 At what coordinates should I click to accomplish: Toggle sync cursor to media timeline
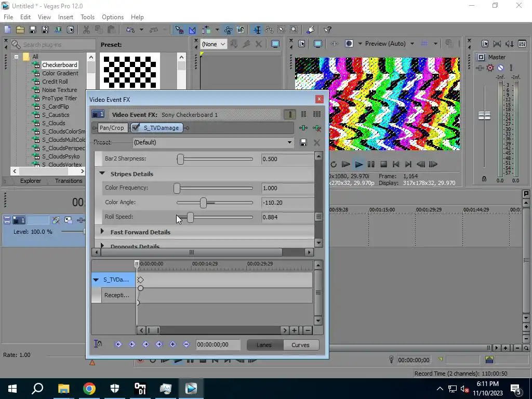(x=98, y=344)
